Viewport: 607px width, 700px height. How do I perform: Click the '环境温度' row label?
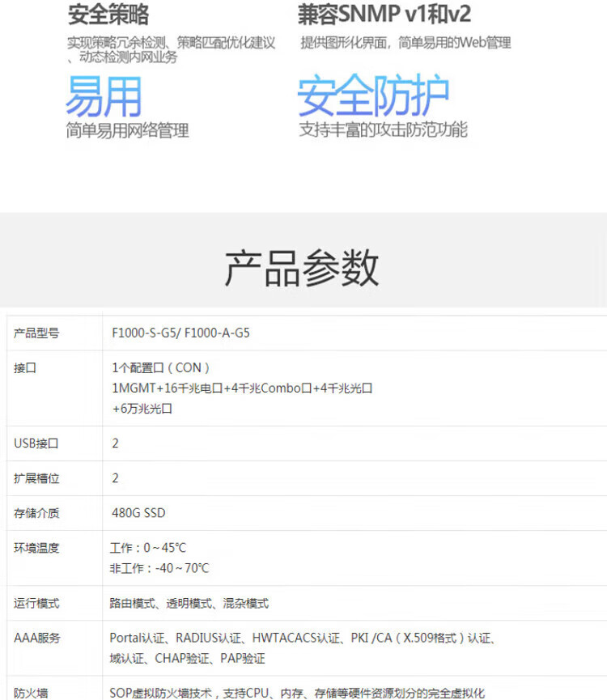36,548
